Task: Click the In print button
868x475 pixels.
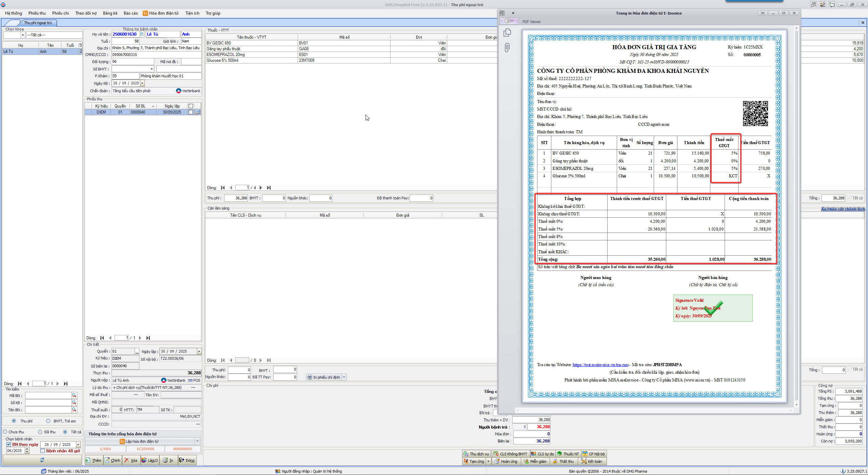Action: tap(168, 460)
